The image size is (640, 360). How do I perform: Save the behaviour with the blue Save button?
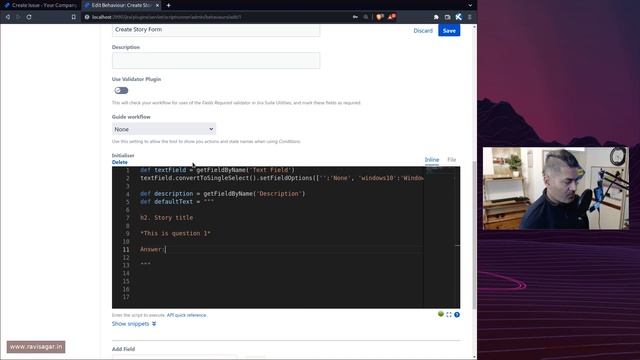tap(449, 31)
